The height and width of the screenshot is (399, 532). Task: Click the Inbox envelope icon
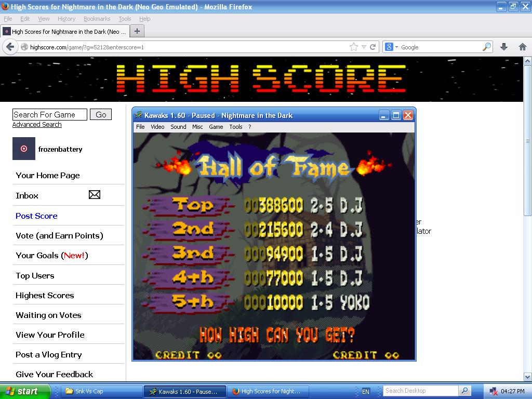(95, 195)
